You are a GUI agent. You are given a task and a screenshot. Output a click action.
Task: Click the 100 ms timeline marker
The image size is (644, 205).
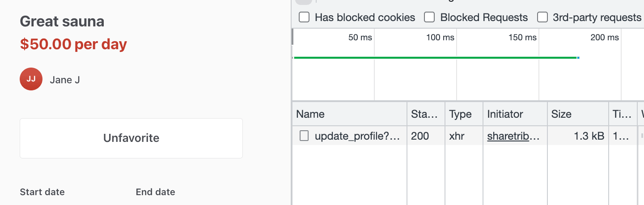click(x=440, y=38)
